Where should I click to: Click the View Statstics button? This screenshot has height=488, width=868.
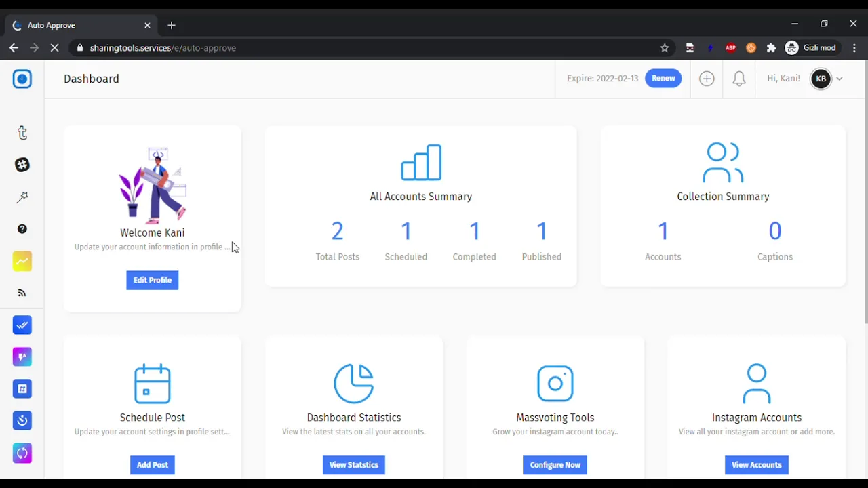[354, 465]
